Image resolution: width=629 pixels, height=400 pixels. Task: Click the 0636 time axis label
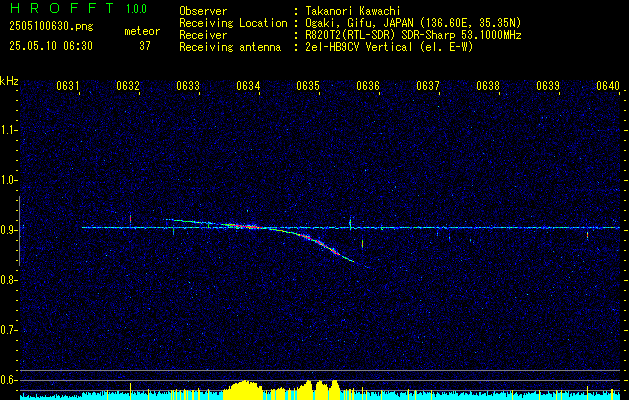pyautogui.click(x=368, y=85)
